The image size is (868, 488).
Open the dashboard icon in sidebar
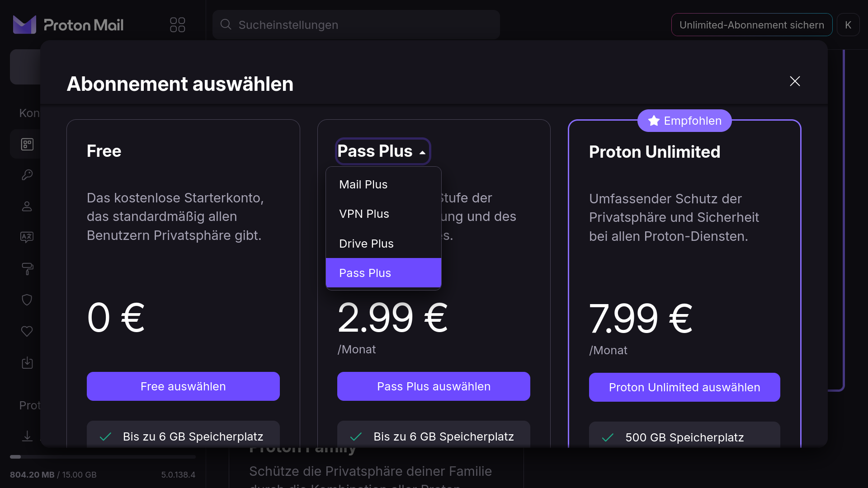27,144
